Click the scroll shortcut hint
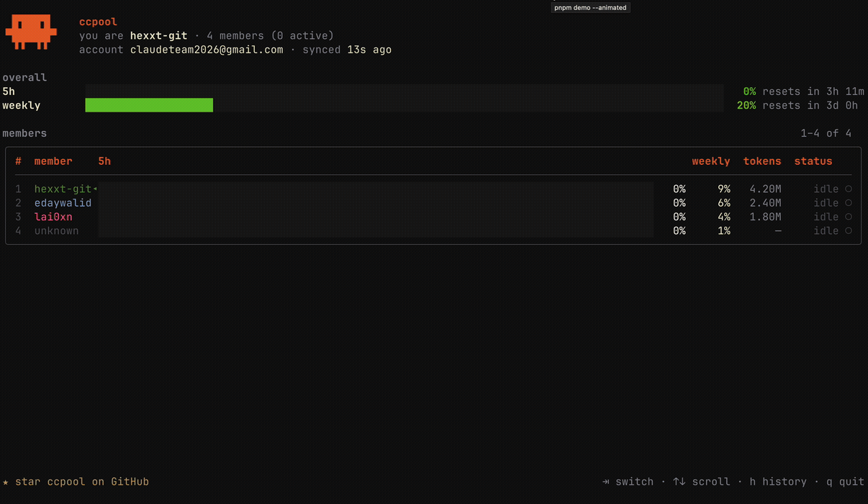 (x=702, y=482)
